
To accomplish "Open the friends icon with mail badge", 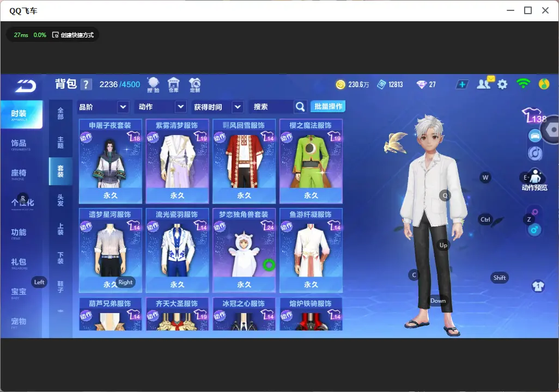I will 484,83.
